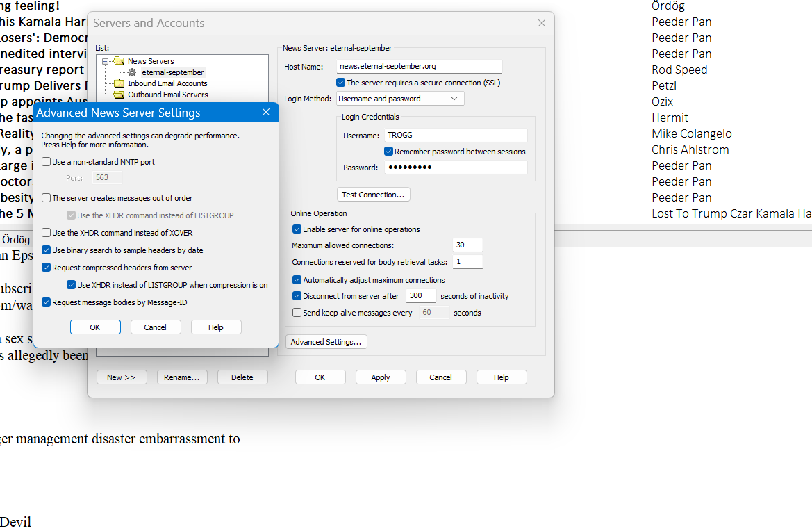812x531 pixels.
Task: Click Help in Servers and Accounts
Action: tap(502, 377)
